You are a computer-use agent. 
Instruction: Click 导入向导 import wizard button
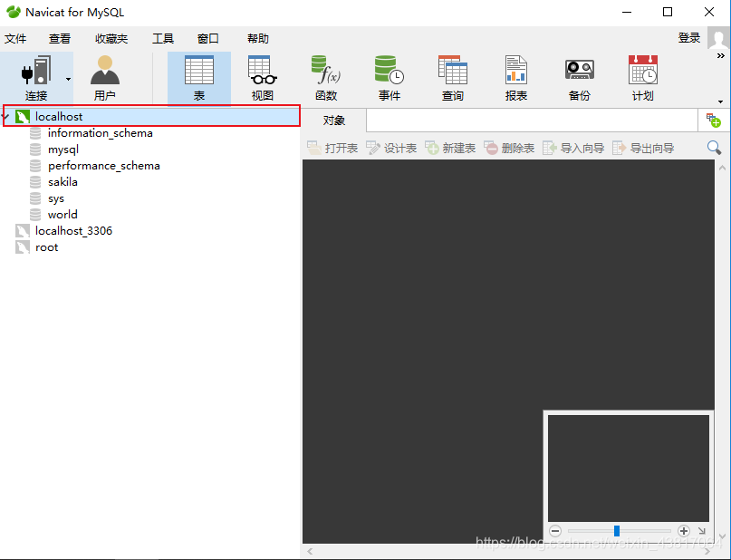(x=573, y=149)
